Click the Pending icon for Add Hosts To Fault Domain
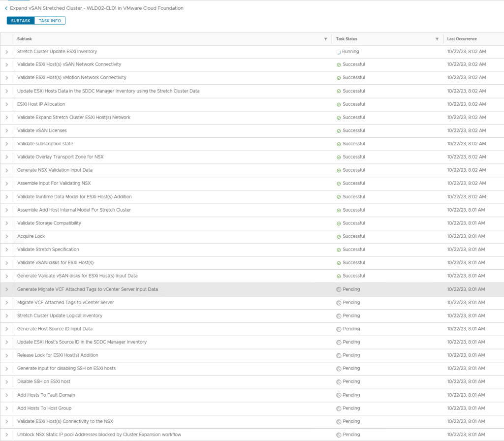Viewport: 504px width, 441px height. (339, 395)
